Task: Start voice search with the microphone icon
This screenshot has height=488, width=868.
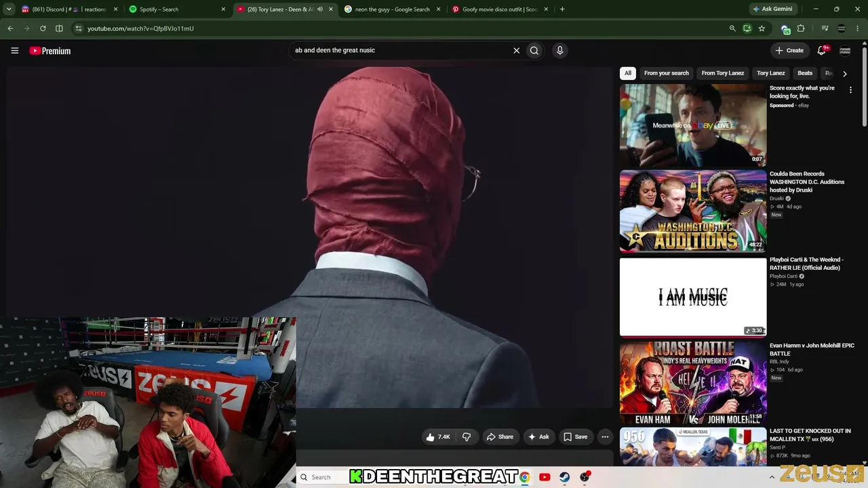Action: (x=559, y=50)
